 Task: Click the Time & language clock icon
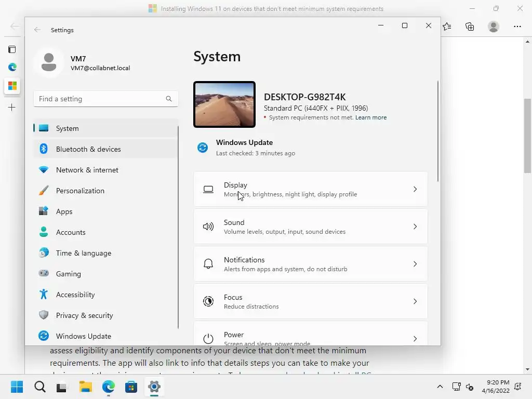pos(44,253)
